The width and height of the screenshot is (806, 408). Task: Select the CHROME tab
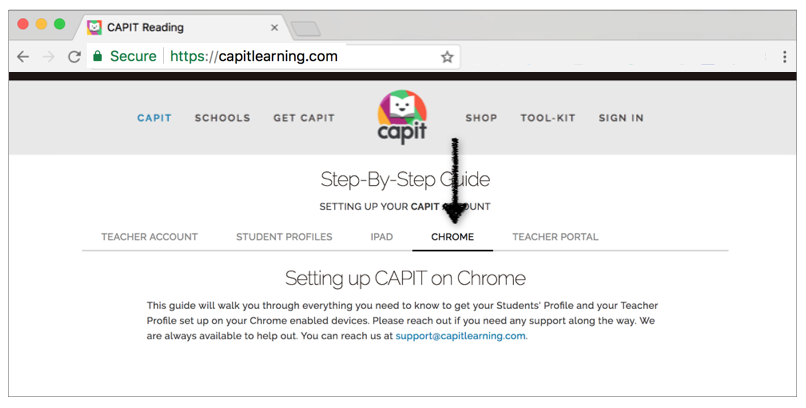(452, 237)
